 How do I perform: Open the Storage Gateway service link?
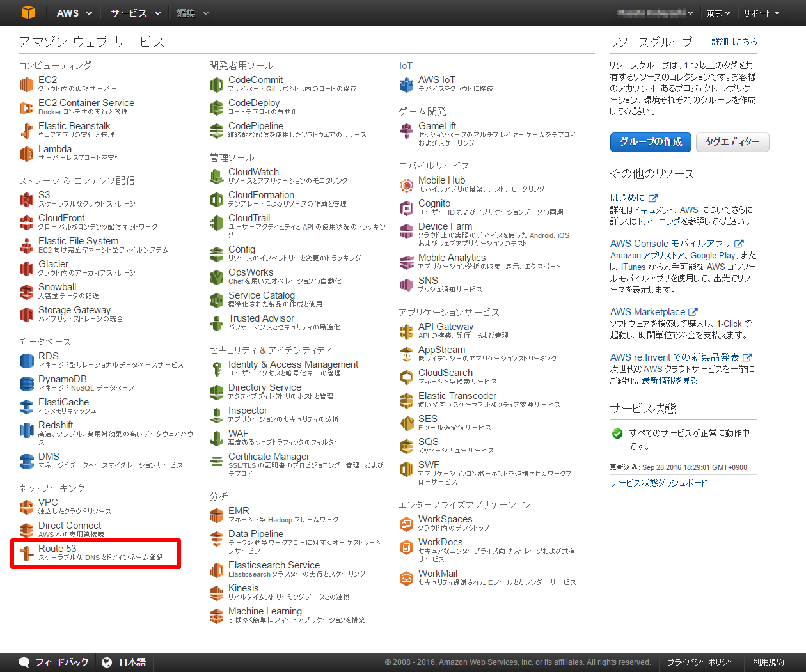point(74,310)
